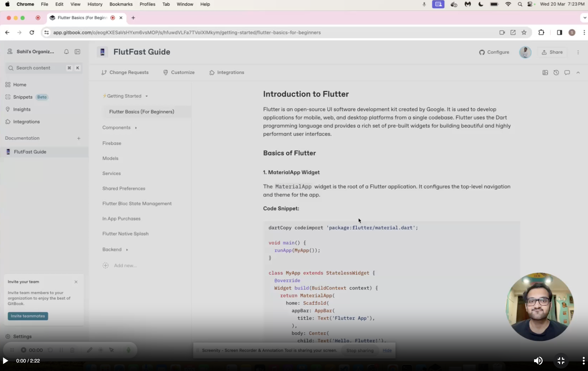This screenshot has width=588, height=371.
Task: Open Integrations in the left sidebar
Action: [23, 122]
